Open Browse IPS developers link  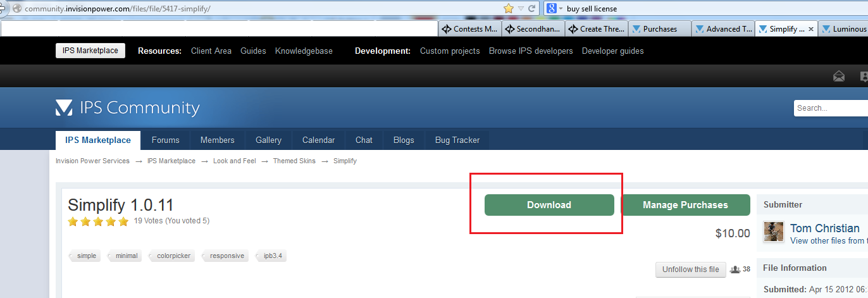531,51
